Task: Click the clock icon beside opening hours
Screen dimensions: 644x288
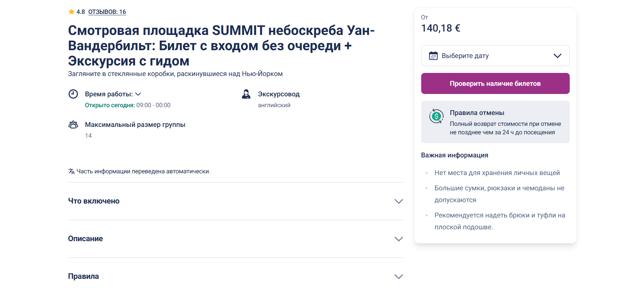Action: tap(73, 94)
